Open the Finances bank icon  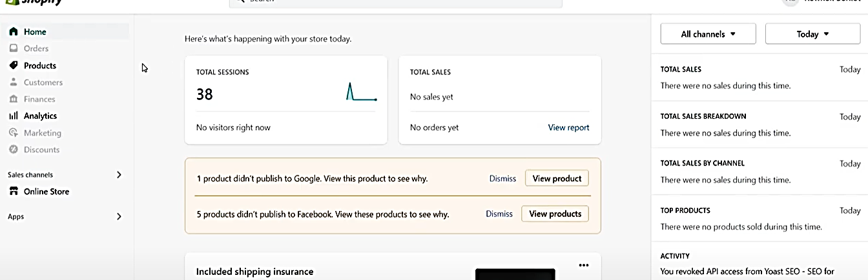click(x=14, y=99)
